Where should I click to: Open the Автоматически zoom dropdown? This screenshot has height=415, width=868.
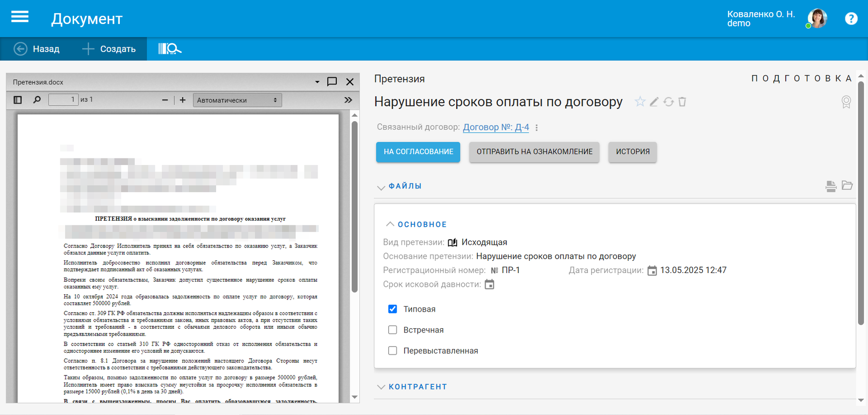point(237,100)
